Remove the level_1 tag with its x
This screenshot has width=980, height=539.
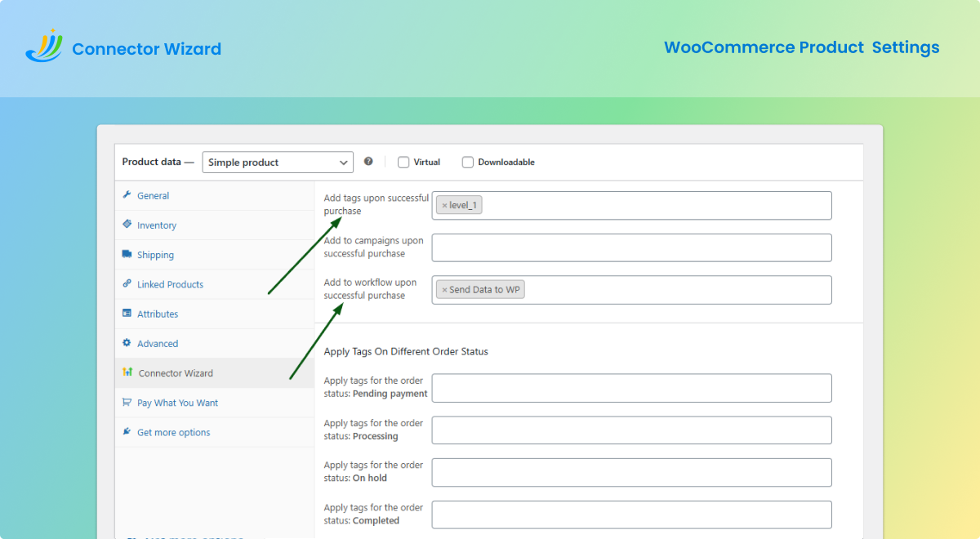444,206
